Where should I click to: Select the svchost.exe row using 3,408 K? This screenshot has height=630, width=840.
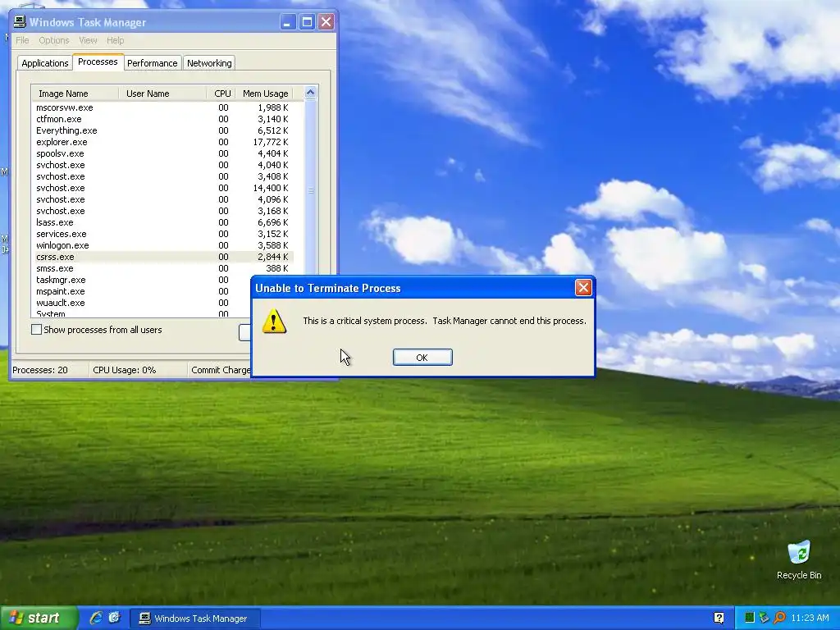[163, 176]
